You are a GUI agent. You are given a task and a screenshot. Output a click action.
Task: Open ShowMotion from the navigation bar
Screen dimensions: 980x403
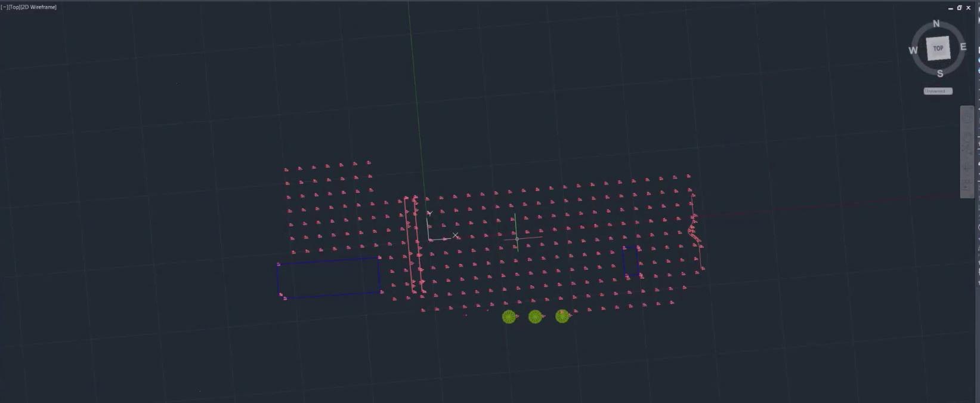tap(967, 184)
